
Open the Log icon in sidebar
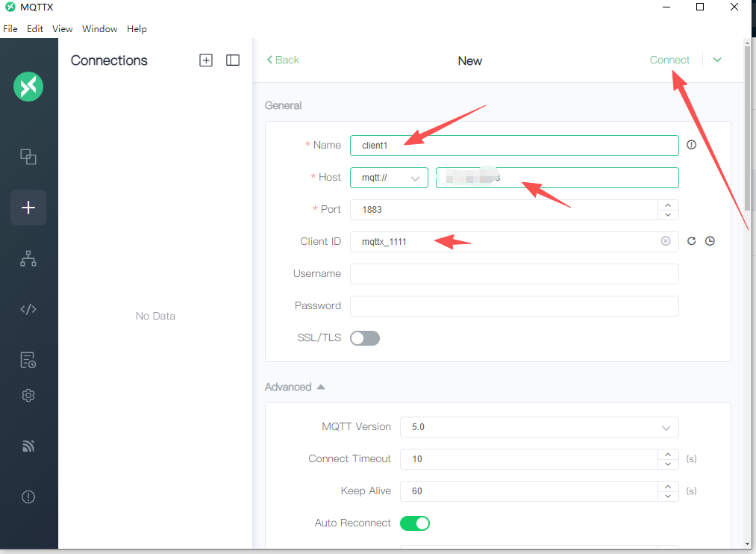(28, 360)
